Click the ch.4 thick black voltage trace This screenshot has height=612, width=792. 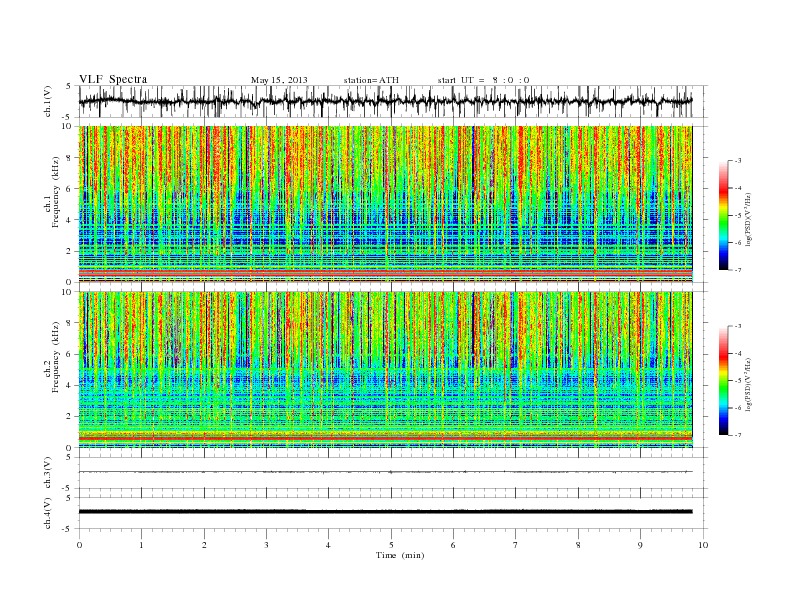pos(385,512)
